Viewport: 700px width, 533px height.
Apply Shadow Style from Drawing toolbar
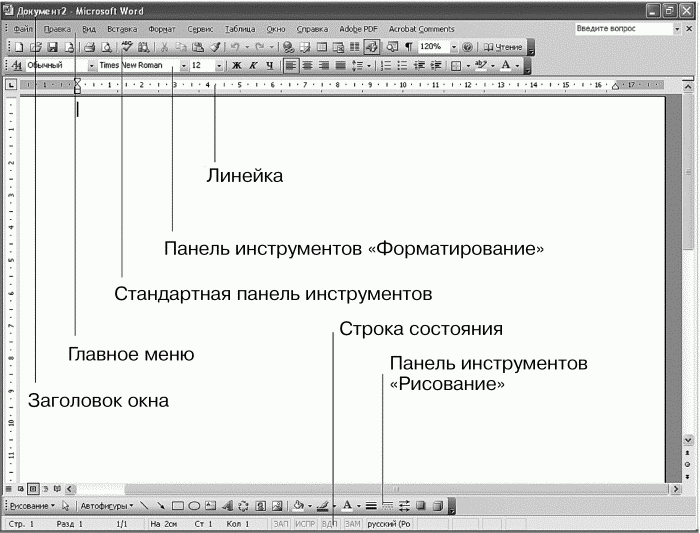421,506
